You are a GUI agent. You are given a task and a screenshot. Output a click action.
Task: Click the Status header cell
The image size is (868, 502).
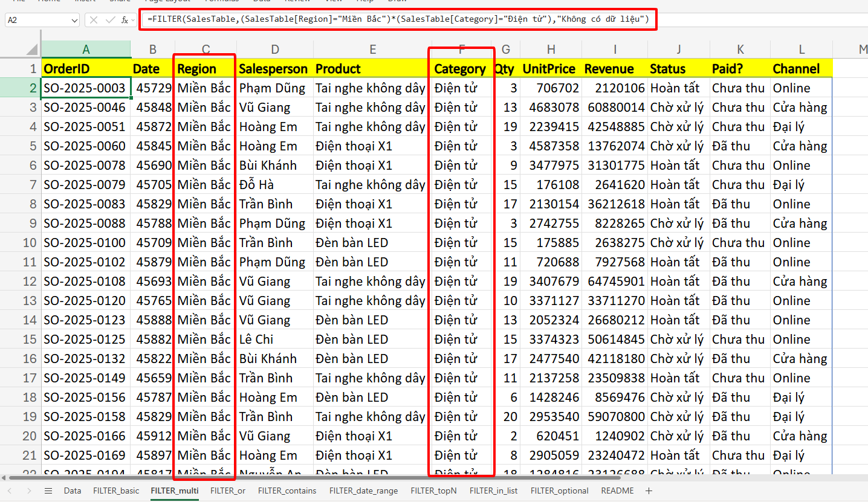[x=679, y=69]
